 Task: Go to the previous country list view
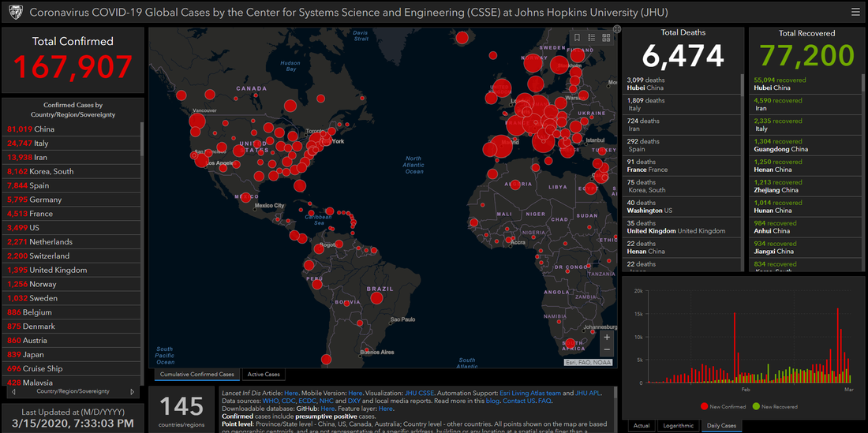tap(13, 391)
